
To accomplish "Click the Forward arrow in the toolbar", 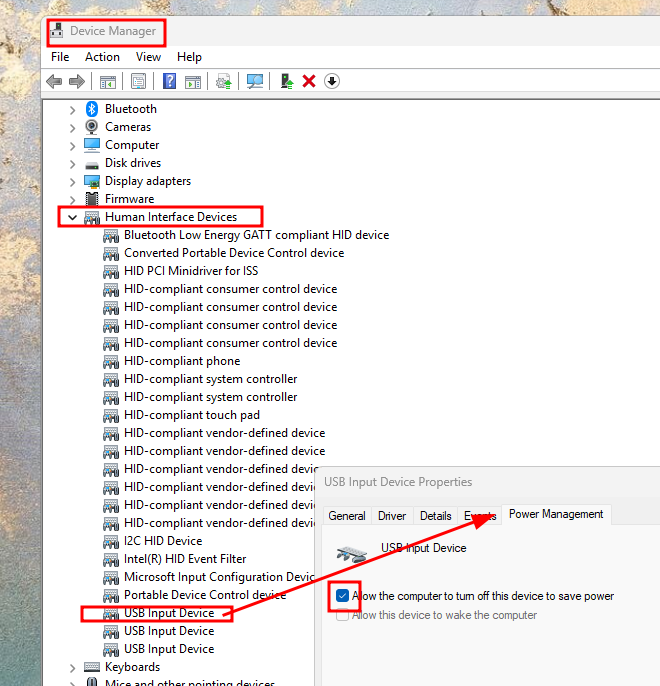I will point(76,81).
